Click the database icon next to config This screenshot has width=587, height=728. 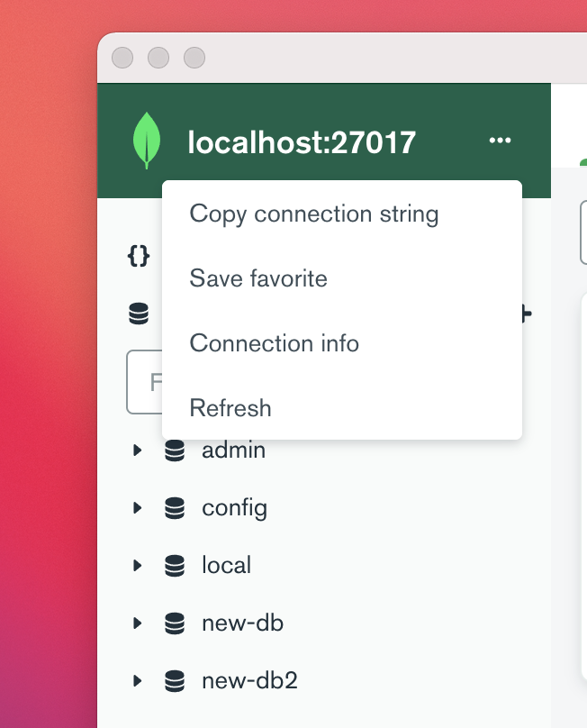point(175,508)
